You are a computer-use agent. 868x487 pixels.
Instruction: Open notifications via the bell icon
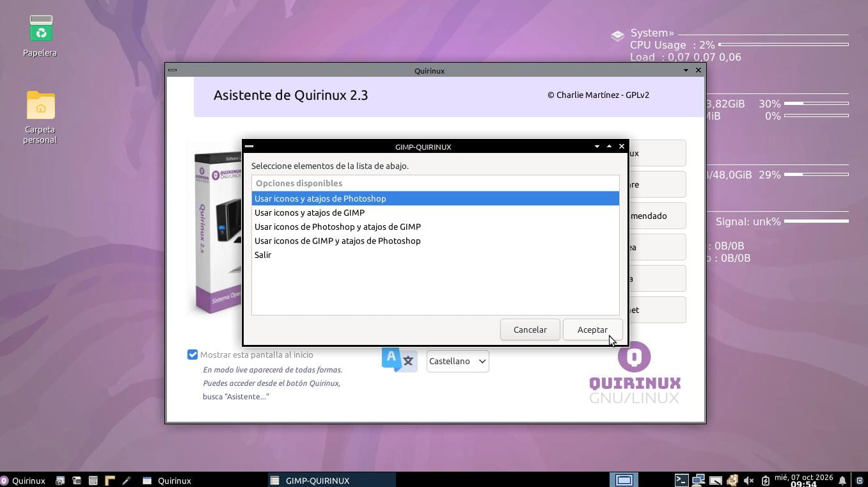coord(842,480)
